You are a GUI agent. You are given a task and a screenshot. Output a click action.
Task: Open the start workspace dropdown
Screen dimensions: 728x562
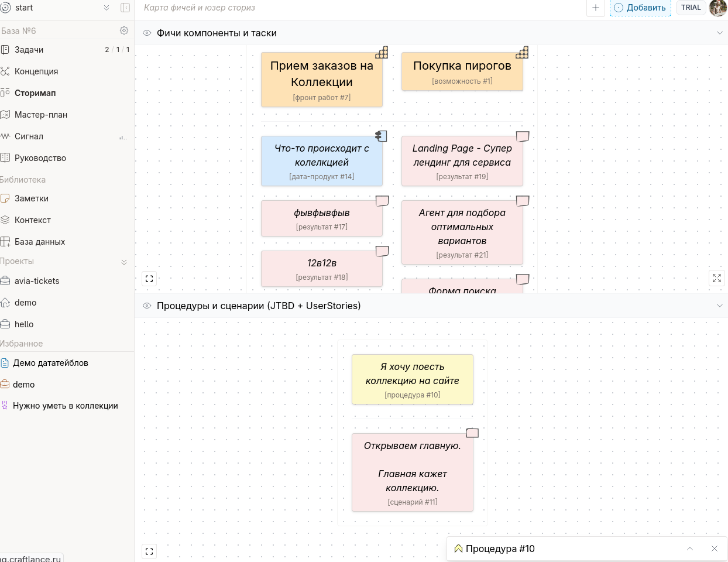[107, 8]
